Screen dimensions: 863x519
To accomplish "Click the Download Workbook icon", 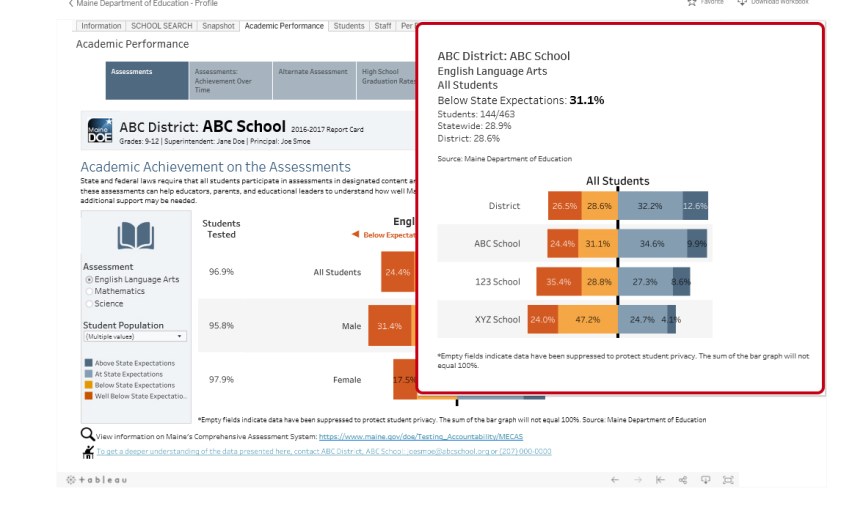I will [x=742, y=3].
